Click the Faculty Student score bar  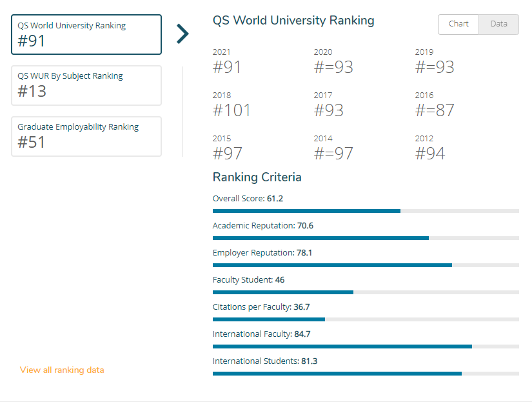pos(366,292)
